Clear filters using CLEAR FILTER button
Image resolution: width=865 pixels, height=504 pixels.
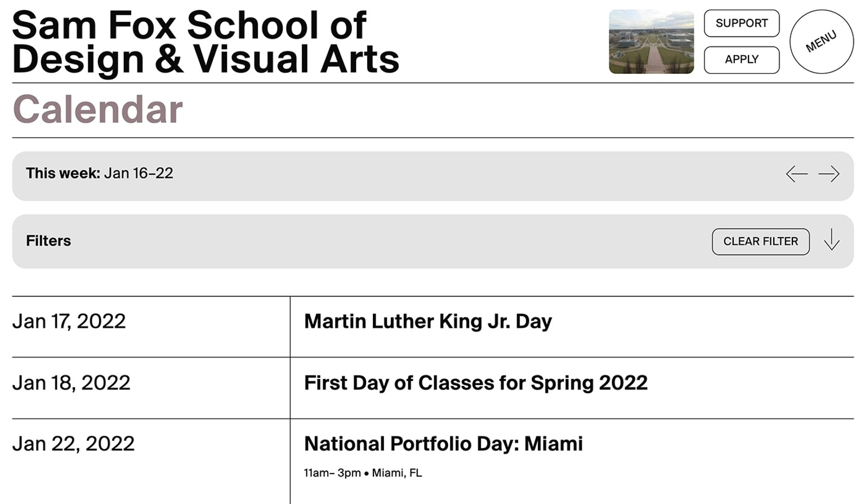tap(760, 241)
